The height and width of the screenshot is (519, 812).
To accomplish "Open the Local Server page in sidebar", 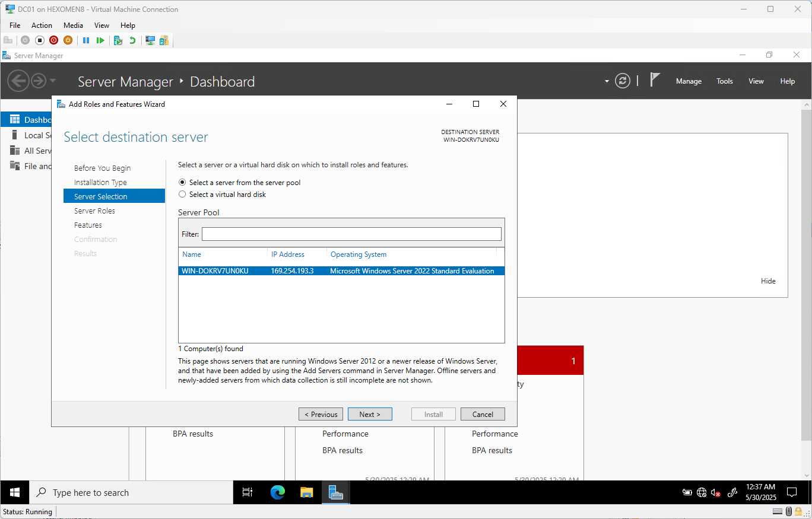I will click(x=26, y=135).
